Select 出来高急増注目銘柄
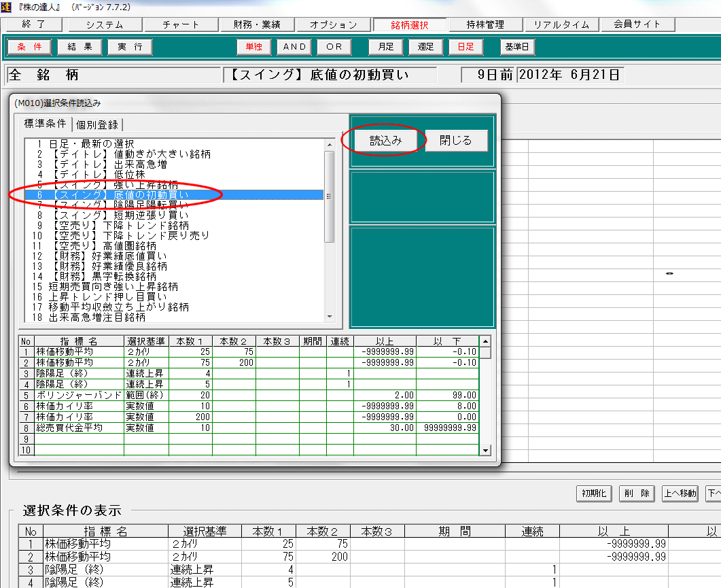Screen dimensions: 721x588 point(174,317)
